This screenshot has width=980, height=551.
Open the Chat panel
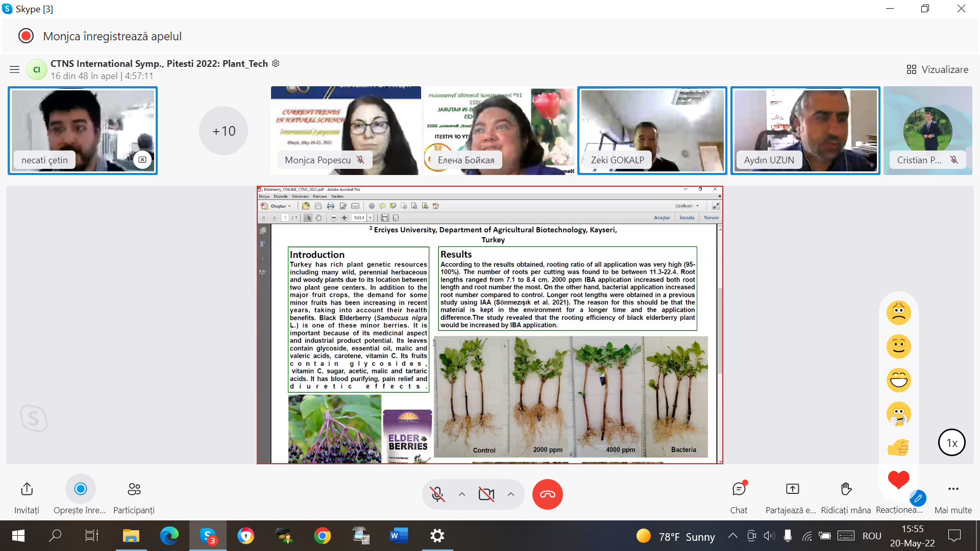pos(739,489)
